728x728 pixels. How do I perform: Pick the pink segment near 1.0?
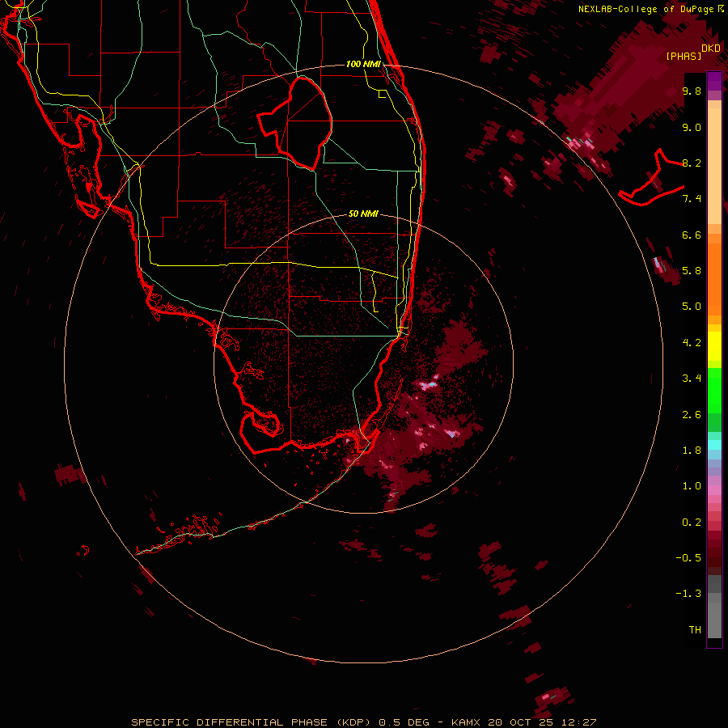pos(714,490)
